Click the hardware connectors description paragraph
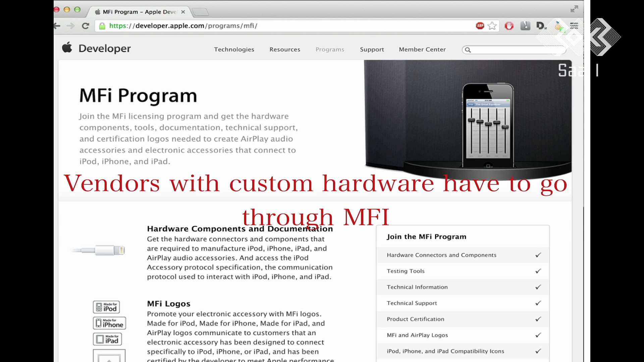This screenshot has width=644, height=362. click(x=240, y=258)
